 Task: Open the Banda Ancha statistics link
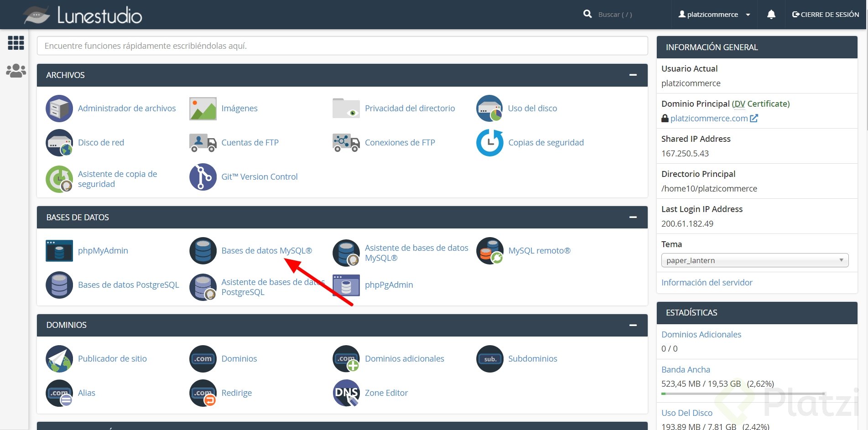coord(686,370)
